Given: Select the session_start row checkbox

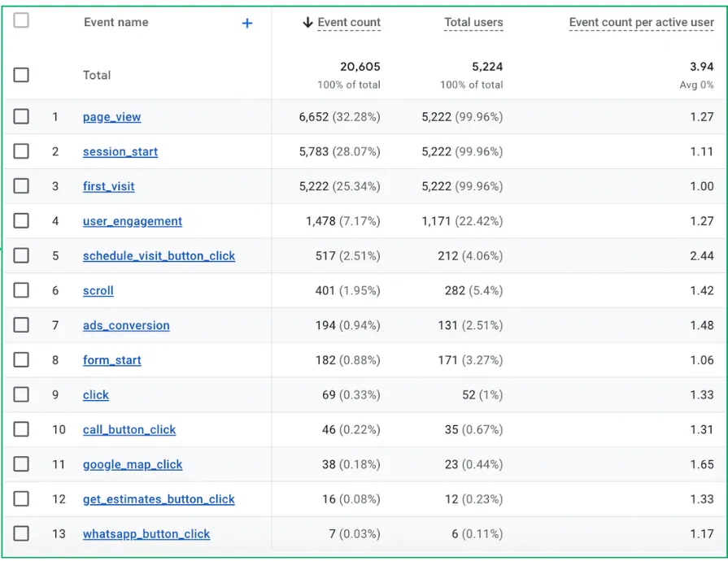Looking at the screenshot, I should (x=21, y=151).
